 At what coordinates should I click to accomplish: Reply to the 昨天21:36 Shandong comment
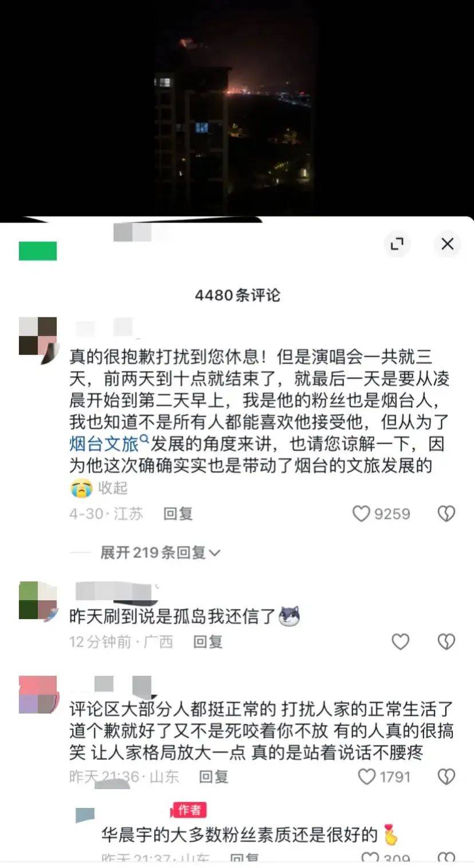point(214,776)
